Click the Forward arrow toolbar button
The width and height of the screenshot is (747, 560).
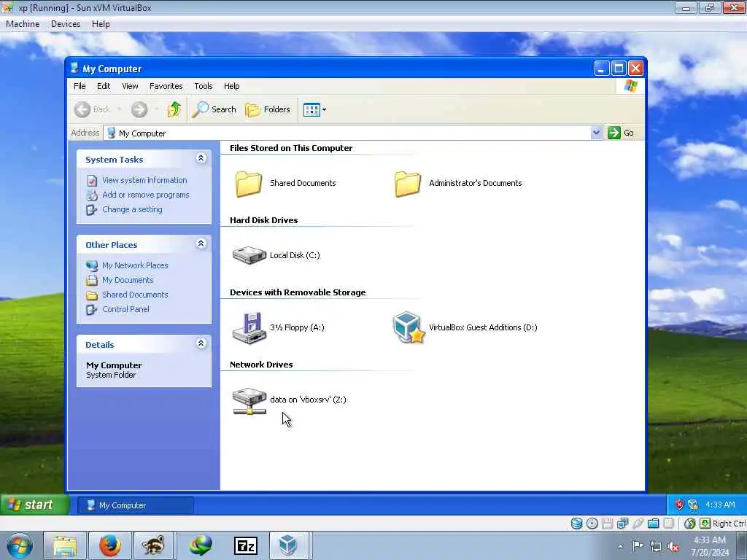click(x=139, y=109)
